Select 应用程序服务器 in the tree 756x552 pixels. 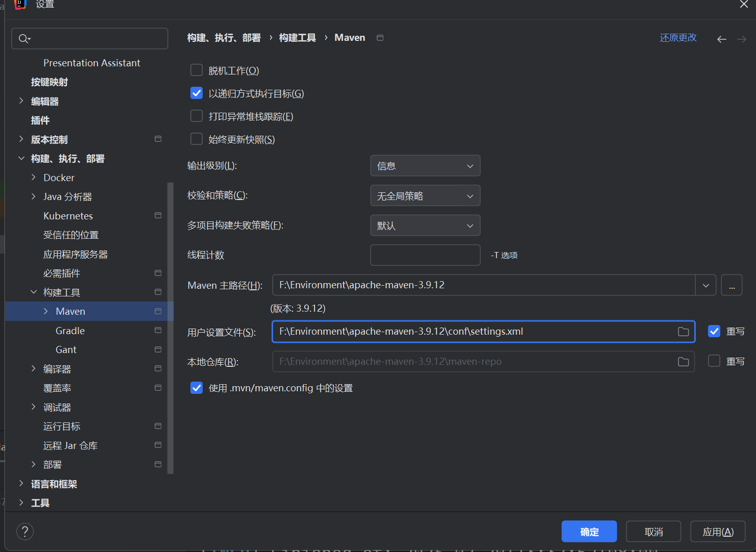coord(76,254)
